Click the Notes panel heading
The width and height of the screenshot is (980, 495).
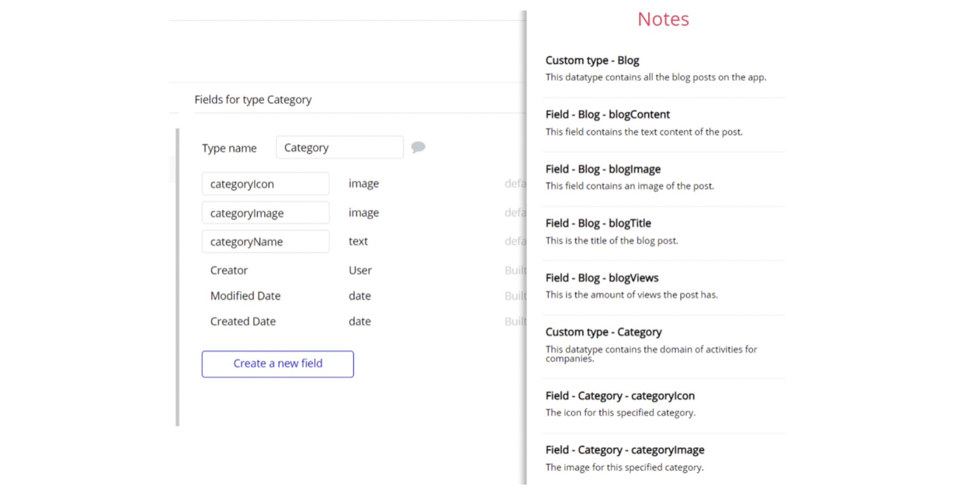point(663,20)
